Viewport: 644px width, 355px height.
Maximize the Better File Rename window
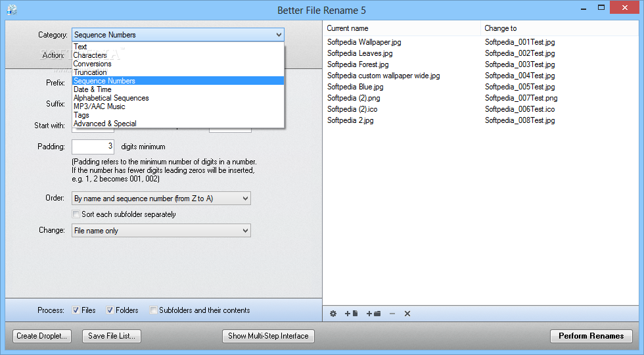click(601, 8)
